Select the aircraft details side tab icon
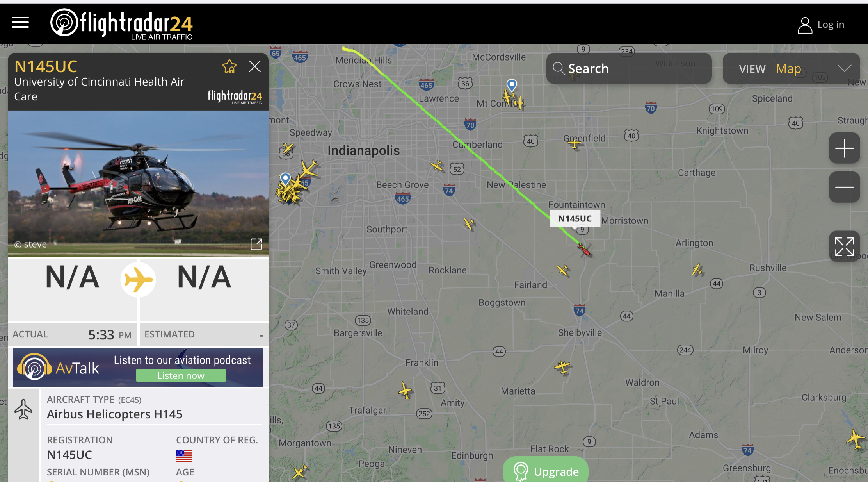 point(23,409)
